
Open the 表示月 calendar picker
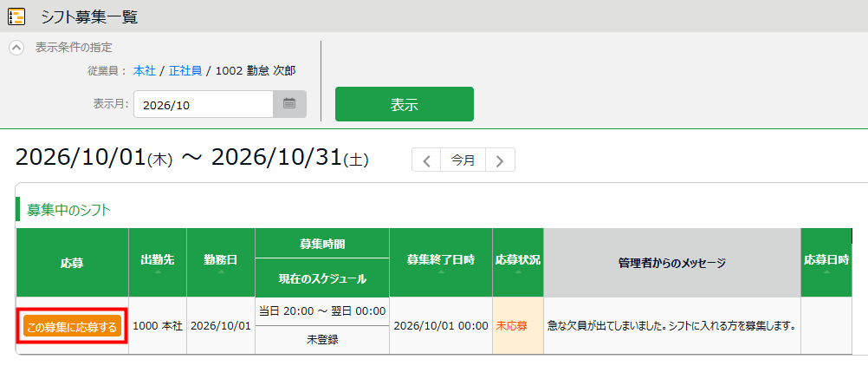click(289, 104)
